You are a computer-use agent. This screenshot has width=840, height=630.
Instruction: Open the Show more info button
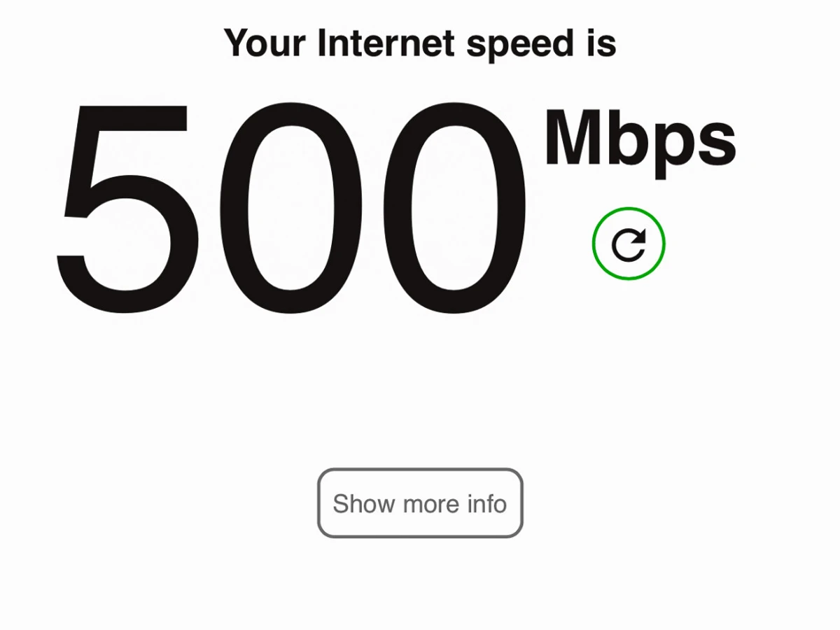(420, 503)
